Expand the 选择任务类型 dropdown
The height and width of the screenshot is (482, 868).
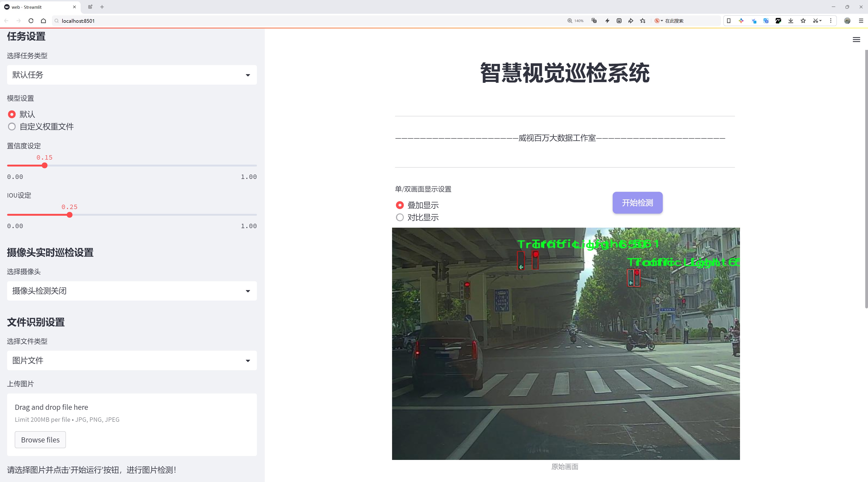point(132,75)
